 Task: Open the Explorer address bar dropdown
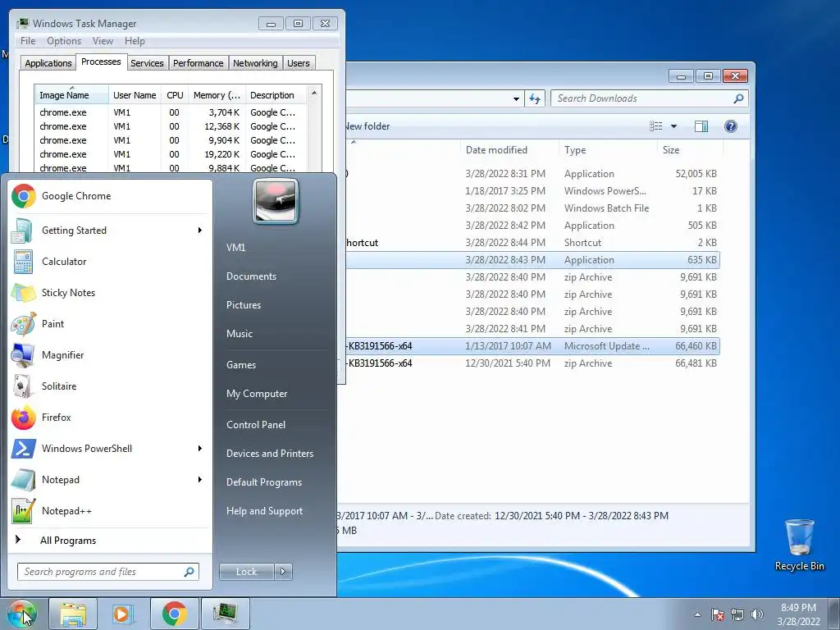[x=516, y=98]
